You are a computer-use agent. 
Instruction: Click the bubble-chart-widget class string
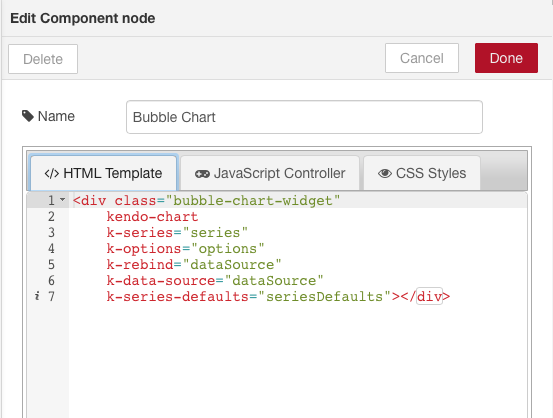click(253, 201)
